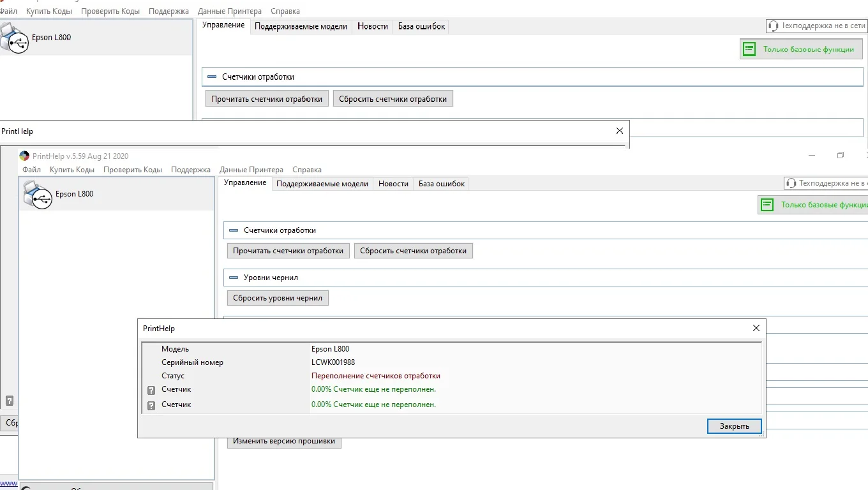The width and height of the screenshot is (868, 490).
Task: Click Изменить версию прошивки button
Action: 284,441
